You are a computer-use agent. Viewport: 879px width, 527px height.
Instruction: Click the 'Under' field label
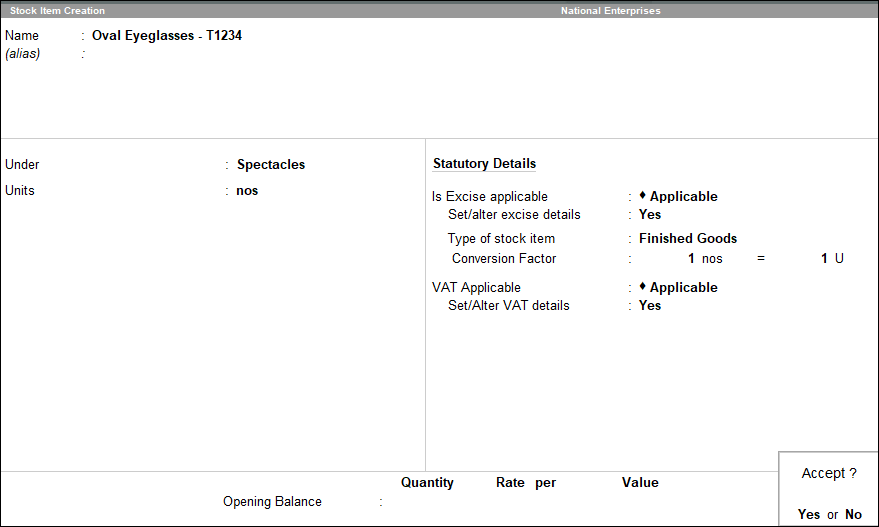(x=22, y=164)
